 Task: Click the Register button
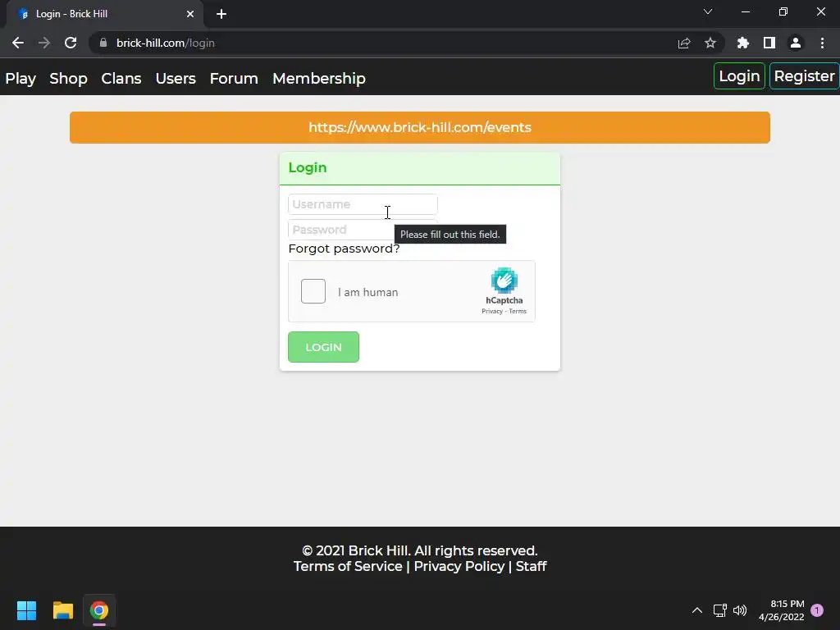(804, 76)
